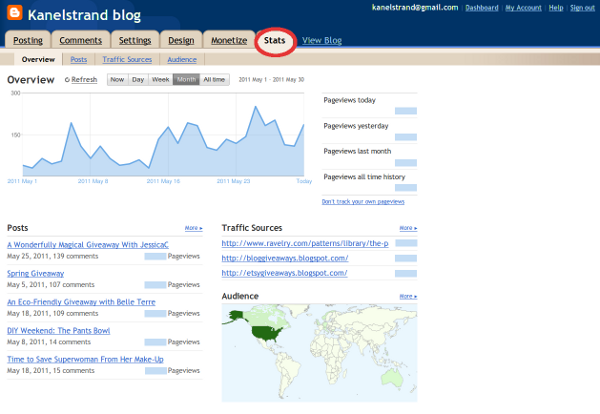Select the Overview sub-tab
600x414 pixels.
(38, 59)
